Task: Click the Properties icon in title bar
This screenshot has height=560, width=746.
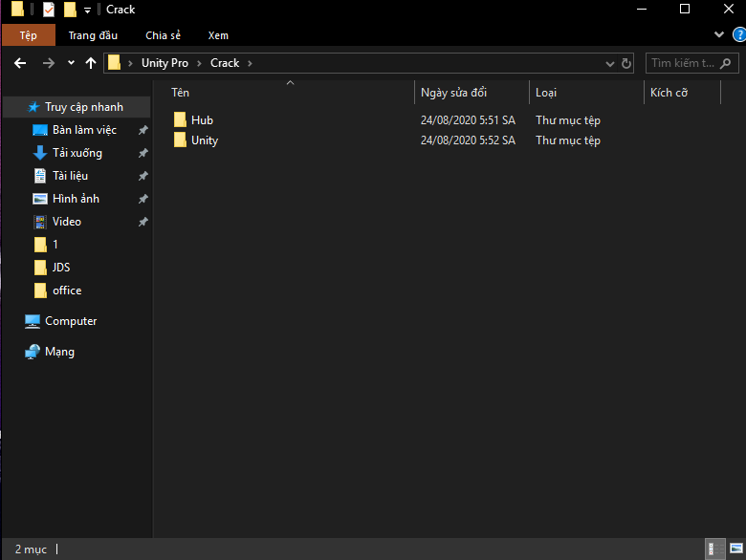Action: point(49,10)
